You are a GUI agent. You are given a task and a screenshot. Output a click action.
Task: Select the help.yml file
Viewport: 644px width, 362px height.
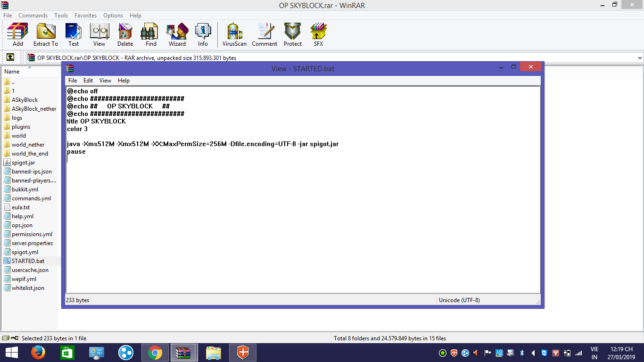click(x=19, y=216)
